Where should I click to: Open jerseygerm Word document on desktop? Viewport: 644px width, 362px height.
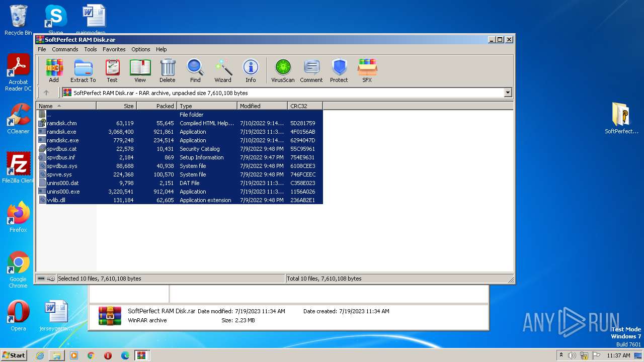56,316
